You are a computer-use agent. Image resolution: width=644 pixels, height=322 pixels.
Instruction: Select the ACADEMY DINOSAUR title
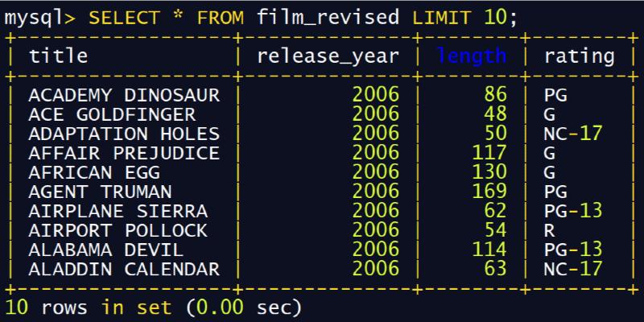click(124, 95)
